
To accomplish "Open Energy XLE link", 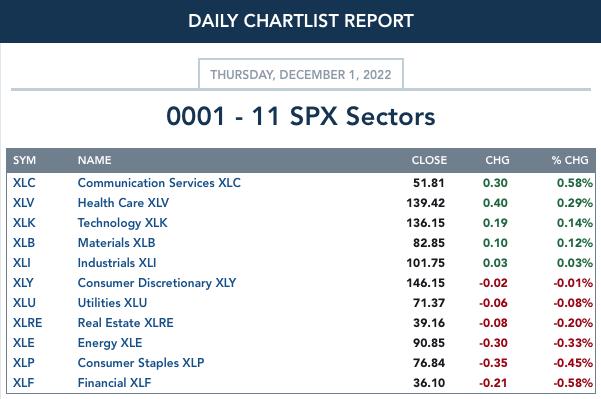I will point(110,343).
